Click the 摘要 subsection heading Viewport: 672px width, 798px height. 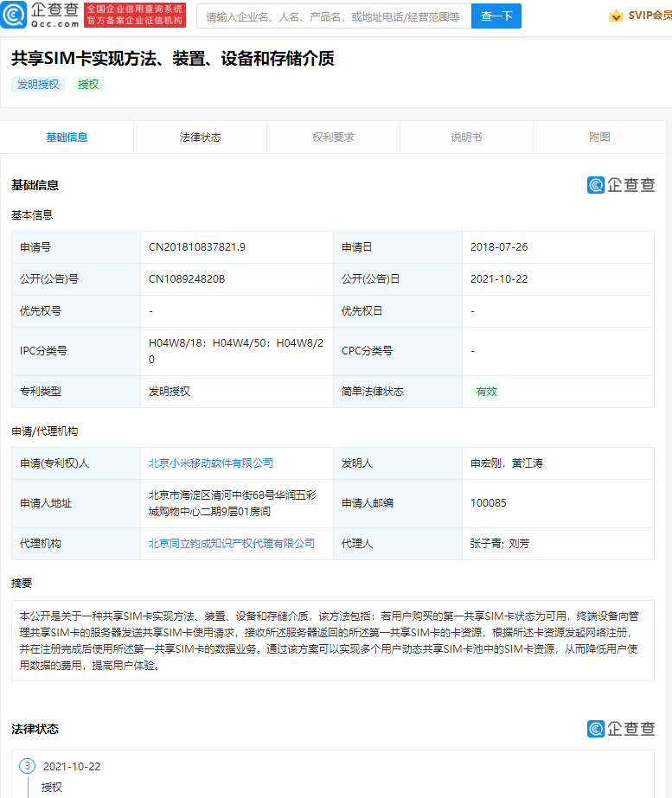coord(22,584)
